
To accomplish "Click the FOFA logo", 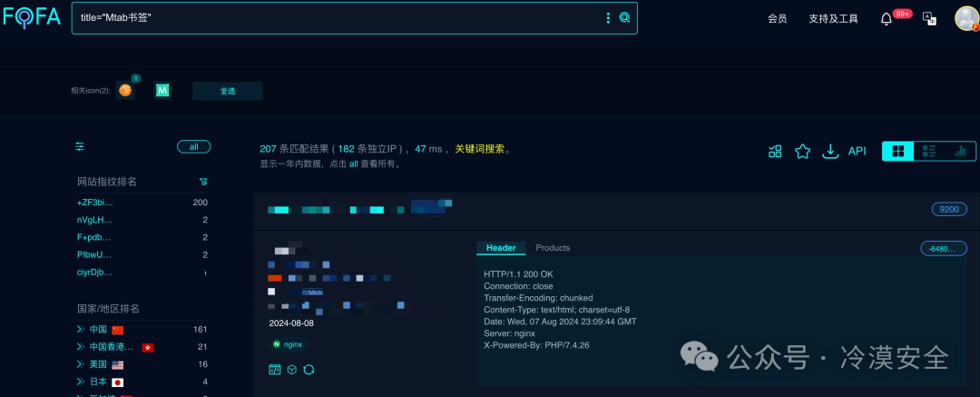I will pos(32,16).
